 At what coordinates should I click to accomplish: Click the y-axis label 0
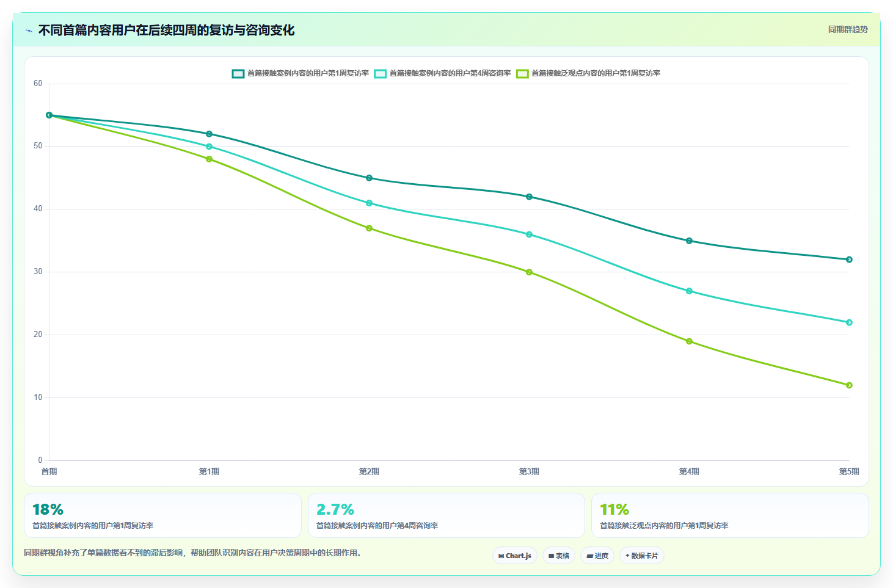click(x=40, y=460)
